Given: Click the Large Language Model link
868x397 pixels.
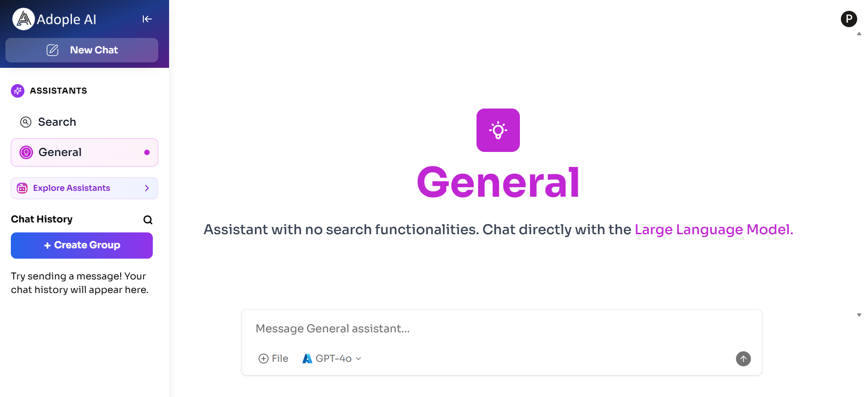Looking at the screenshot, I should pos(713,230).
